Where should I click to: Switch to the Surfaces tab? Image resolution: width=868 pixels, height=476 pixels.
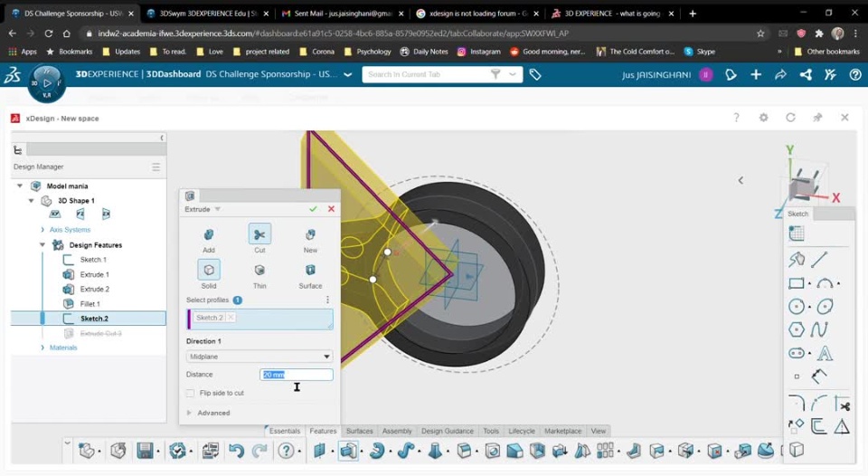click(359, 431)
